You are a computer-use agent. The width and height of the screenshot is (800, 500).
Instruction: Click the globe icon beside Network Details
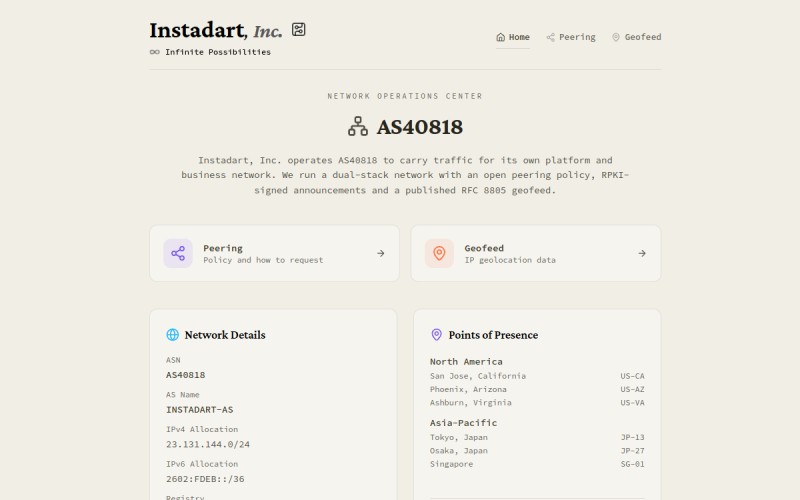(172, 335)
